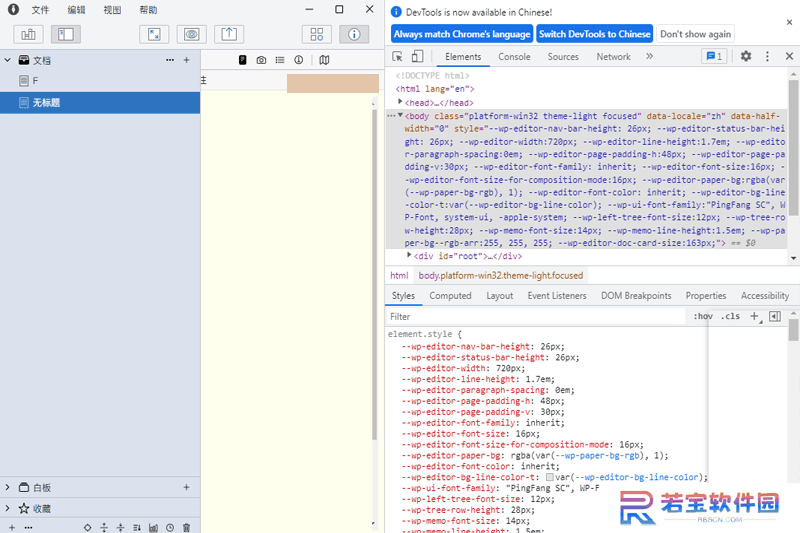Expand the 收藏 section
The width and height of the screenshot is (800, 533).
(x=8, y=508)
